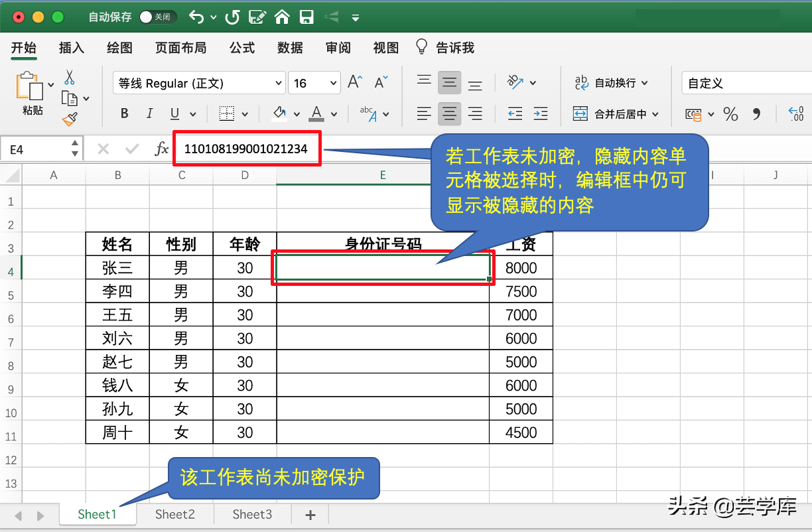Switch to the 数据 ribbon tab
The width and height of the screenshot is (812, 532).
[291, 48]
